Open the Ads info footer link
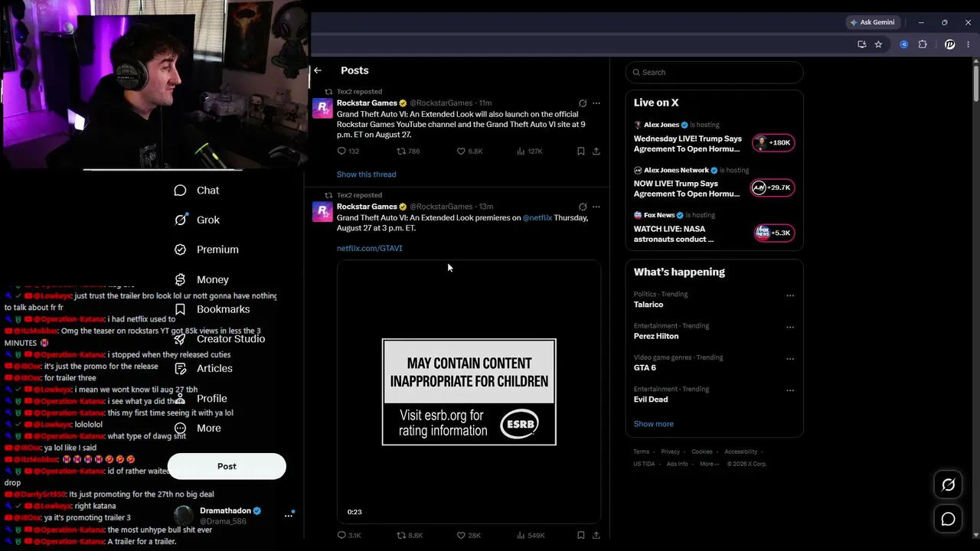The width and height of the screenshot is (980, 551). point(678,464)
